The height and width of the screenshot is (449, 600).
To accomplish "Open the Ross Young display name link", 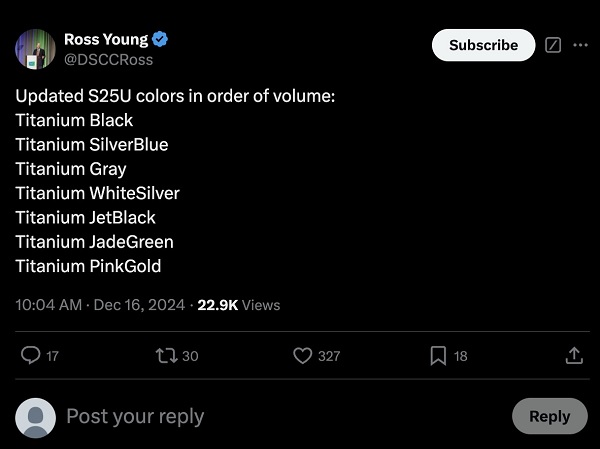I will click(x=105, y=40).
